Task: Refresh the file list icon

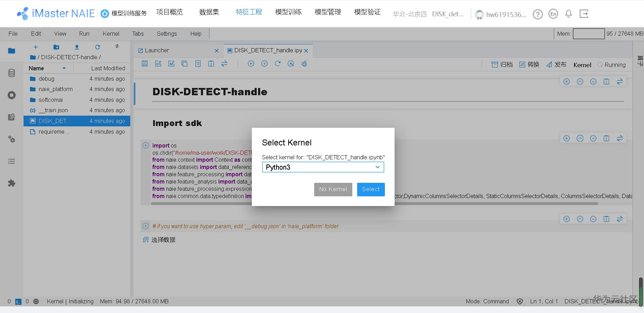Action: point(97,47)
